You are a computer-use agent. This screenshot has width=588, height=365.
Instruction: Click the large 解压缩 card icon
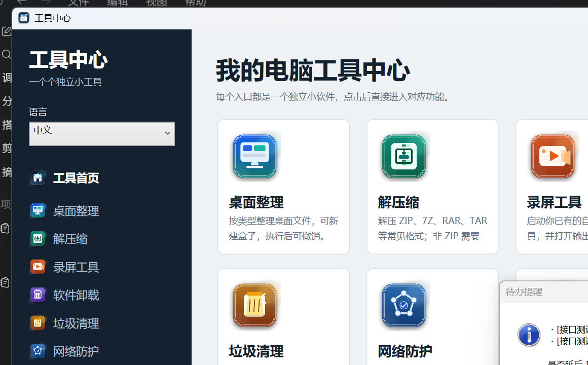403,156
